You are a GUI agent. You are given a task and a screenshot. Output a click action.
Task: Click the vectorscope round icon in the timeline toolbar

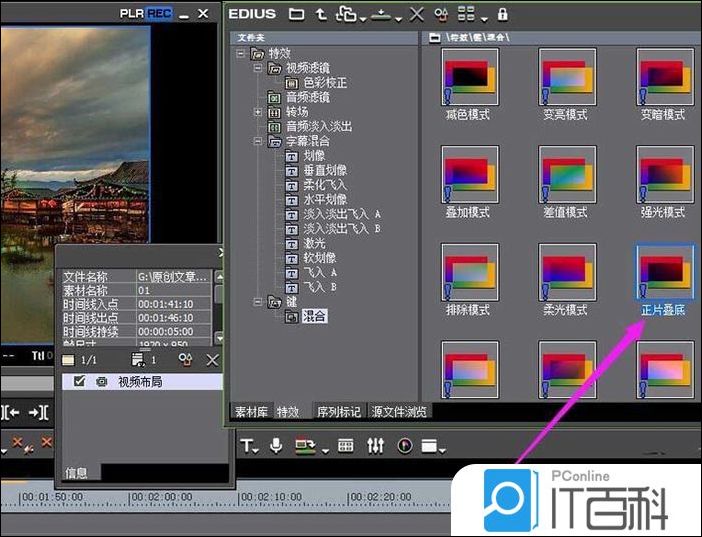405,446
